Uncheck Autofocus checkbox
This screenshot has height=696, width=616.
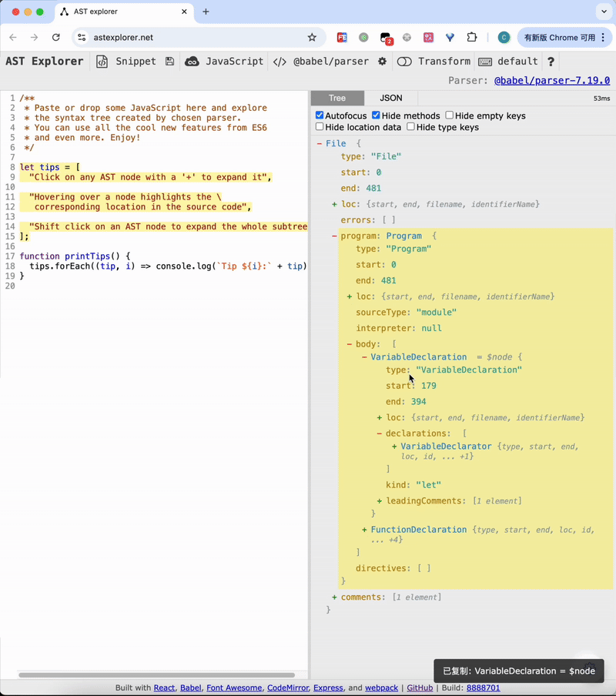pos(320,115)
